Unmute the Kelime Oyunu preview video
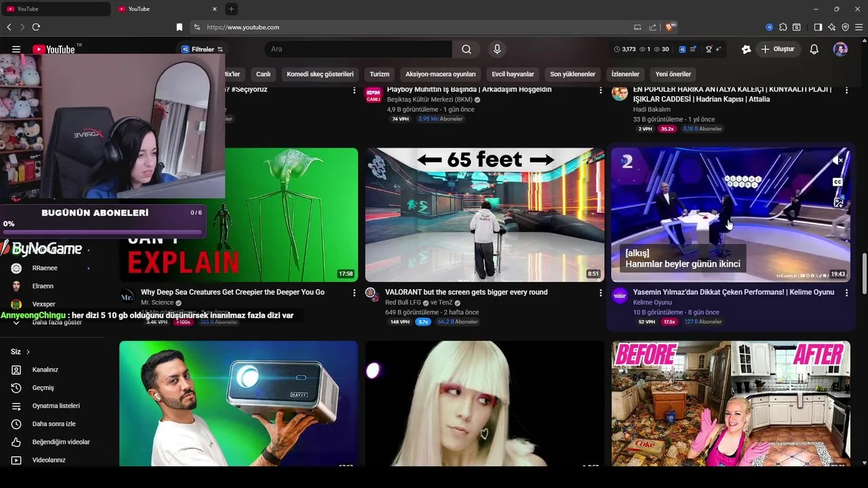The image size is (868, 488). (x=838, y=161)
